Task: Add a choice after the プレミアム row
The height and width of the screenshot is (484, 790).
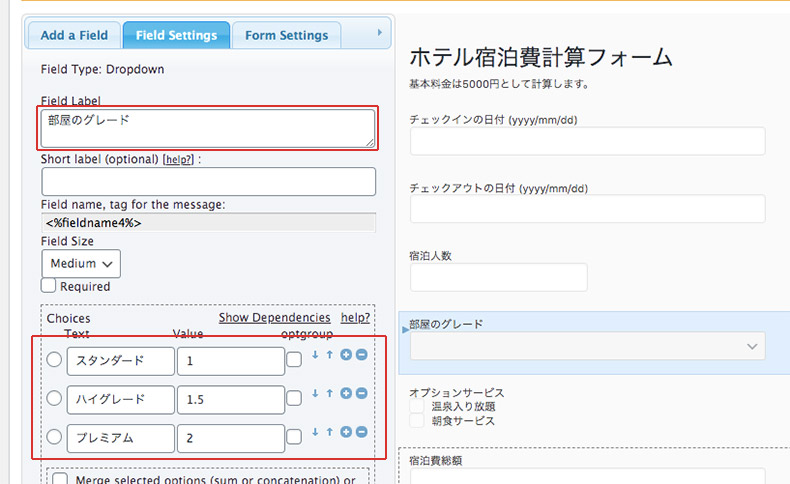Action: point(346,432)
